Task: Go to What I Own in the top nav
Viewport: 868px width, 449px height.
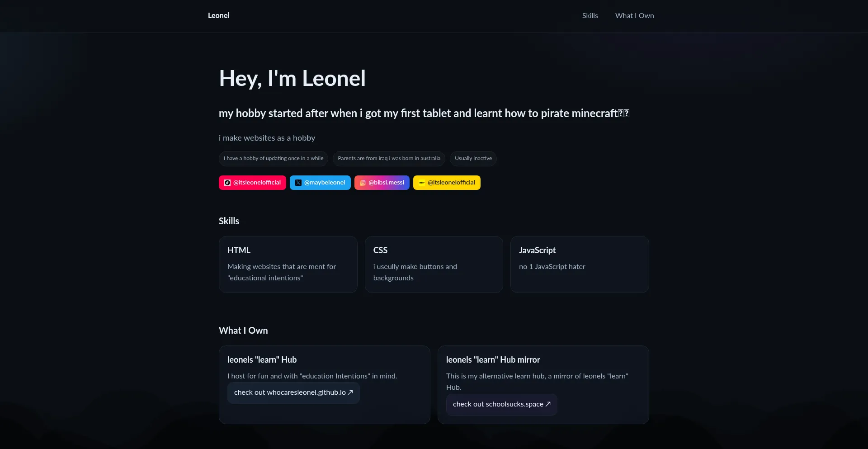Action: coord(634,16)
